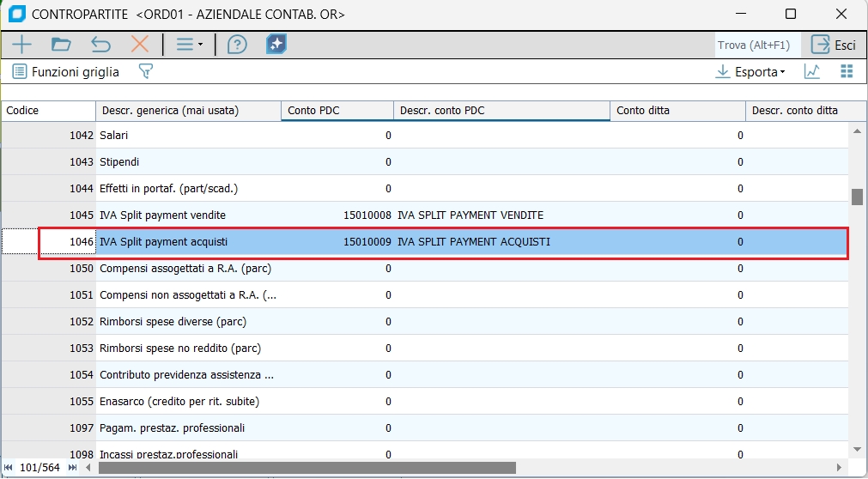Delete record with orange X icon
Viewport: 868px width, 479px height.
(x=140, y=45)
